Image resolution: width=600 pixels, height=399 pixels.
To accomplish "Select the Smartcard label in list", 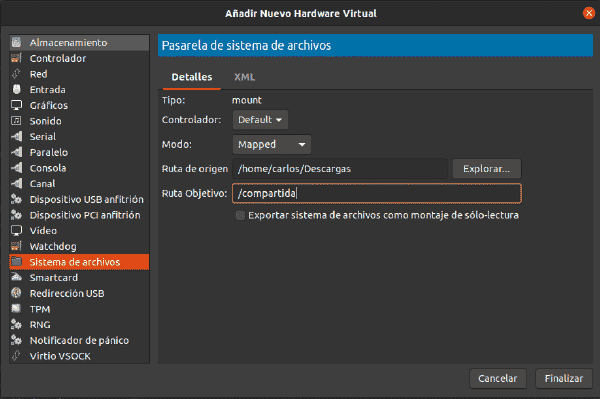I will click(x=54, y=278).
